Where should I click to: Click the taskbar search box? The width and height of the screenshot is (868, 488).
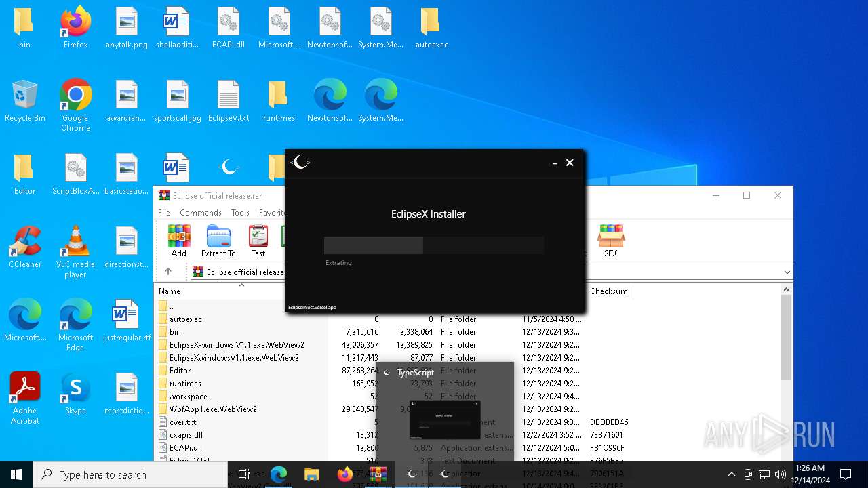(x=130, y=474)
